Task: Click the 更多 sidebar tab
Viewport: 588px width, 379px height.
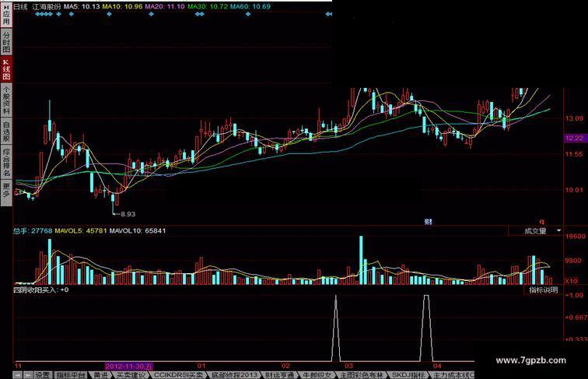Action: tap(6, 192)
